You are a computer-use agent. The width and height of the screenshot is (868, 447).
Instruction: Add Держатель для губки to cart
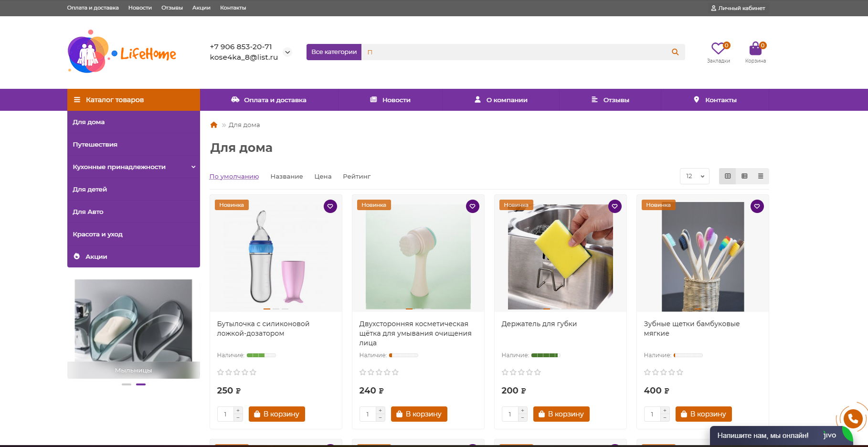click(x=561, y=414)
